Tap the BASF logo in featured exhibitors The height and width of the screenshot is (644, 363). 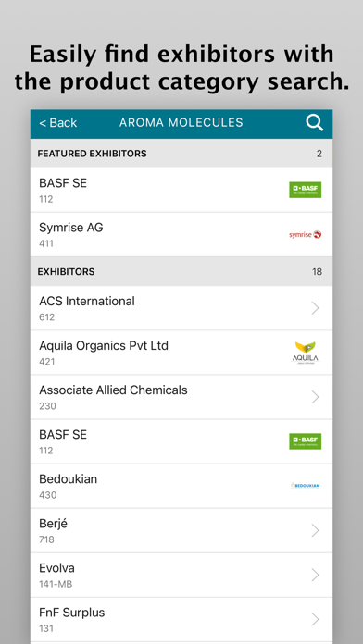point(305,190)
